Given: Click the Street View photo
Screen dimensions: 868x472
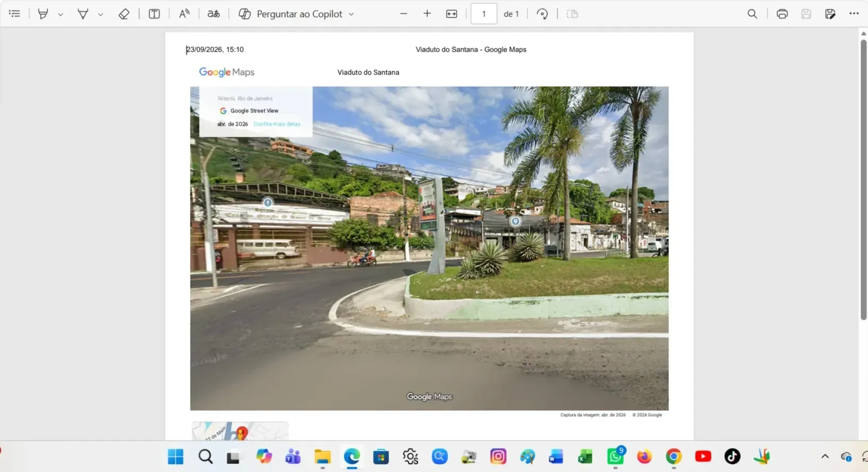Looking at the screenshot, I should (x=429, y=249).
